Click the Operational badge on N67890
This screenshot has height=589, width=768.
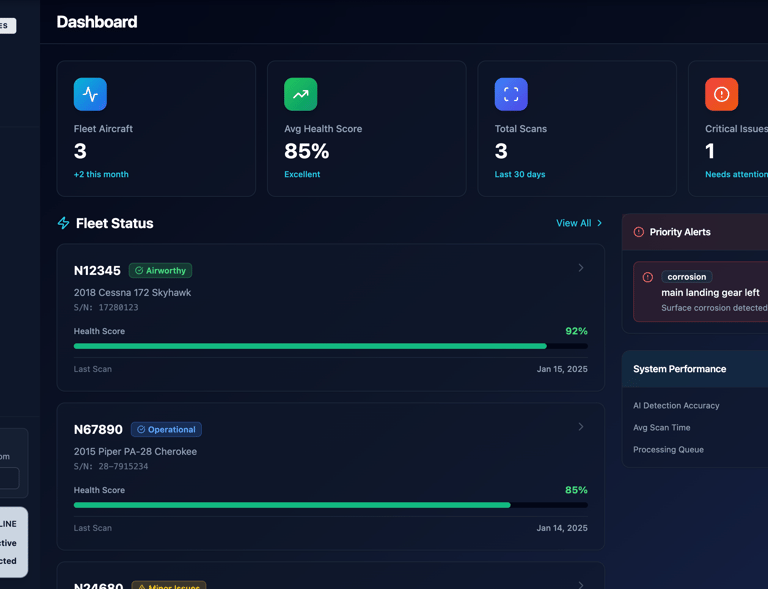pos(166,429)
